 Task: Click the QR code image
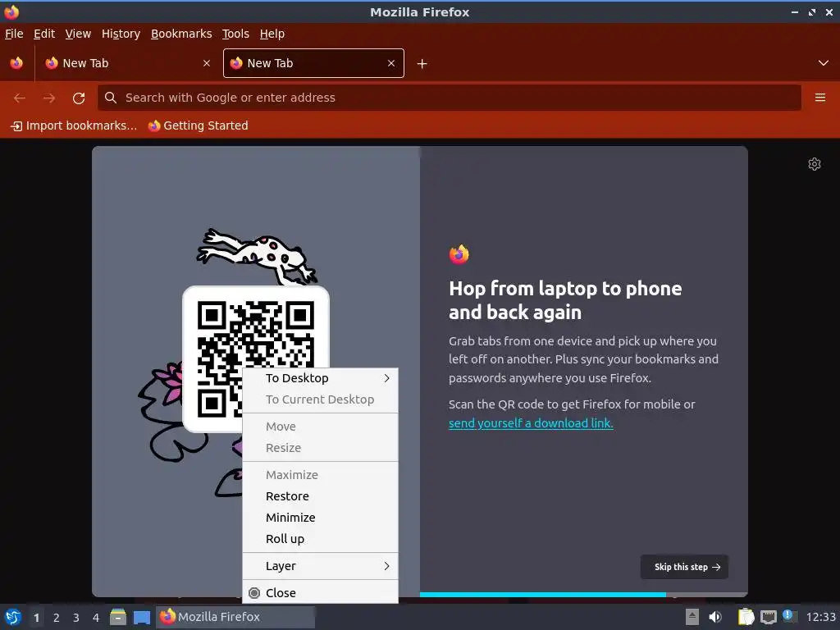[x=256, y=359]
